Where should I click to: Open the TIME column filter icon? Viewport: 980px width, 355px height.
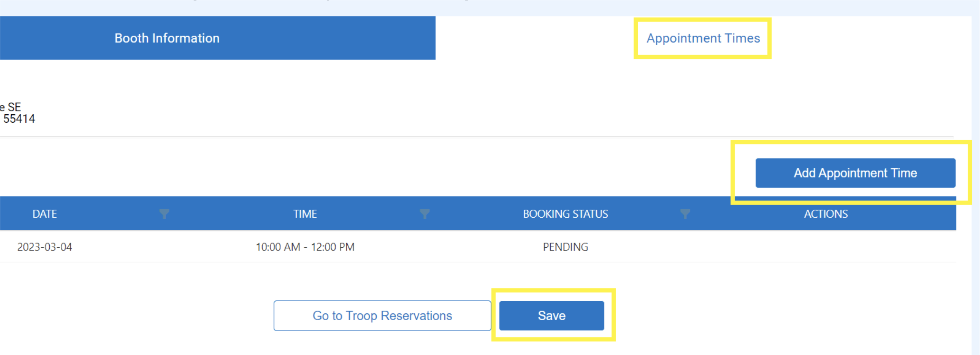click(x=425, y=214)
